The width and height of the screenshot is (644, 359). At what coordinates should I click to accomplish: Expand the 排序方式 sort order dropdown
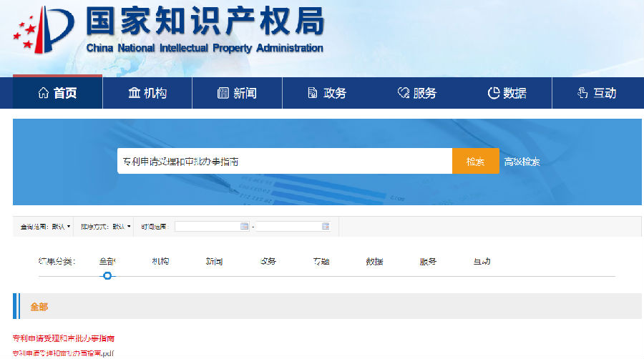106,227
